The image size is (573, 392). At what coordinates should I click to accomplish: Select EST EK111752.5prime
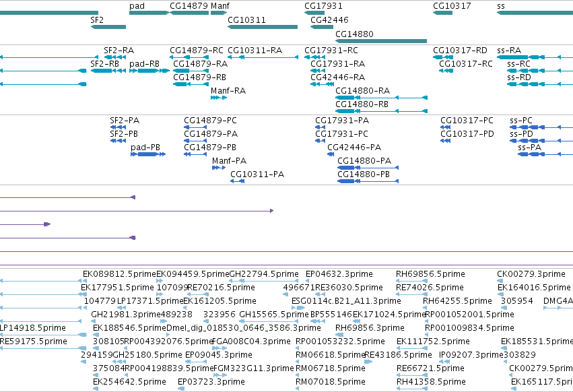(x=433, y=341)
